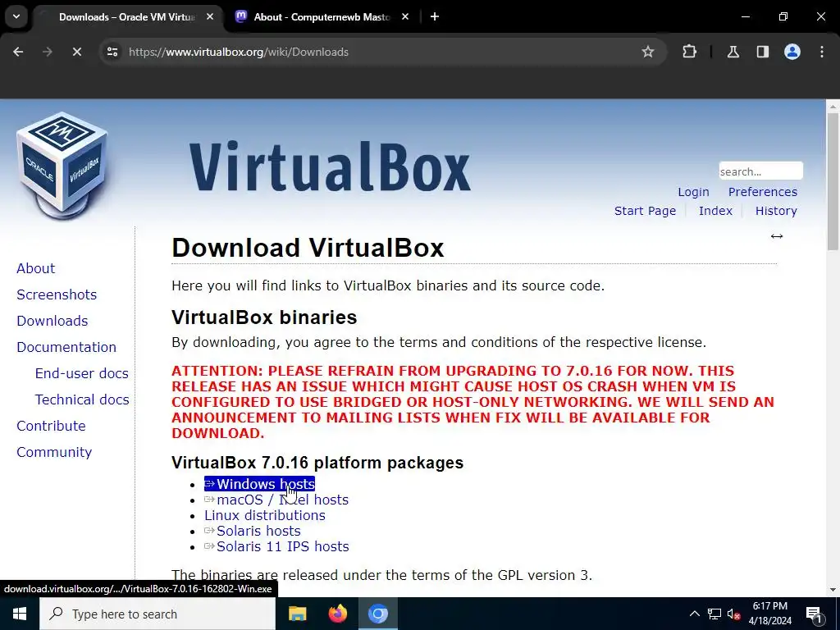Viewport: 840px width, 630px height.
Task: Open Screenshots in the sidebar
Action: click(57, 294)
